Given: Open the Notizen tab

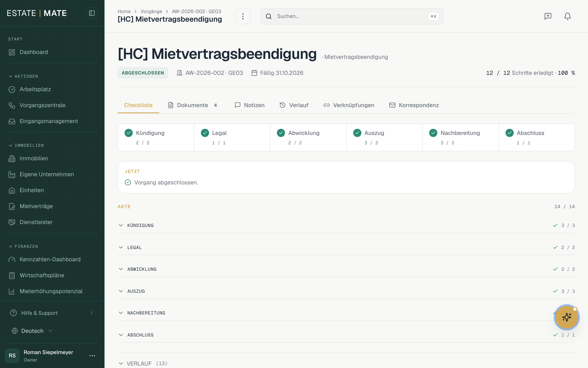Looking at the screenshot, I should [249, 105].
